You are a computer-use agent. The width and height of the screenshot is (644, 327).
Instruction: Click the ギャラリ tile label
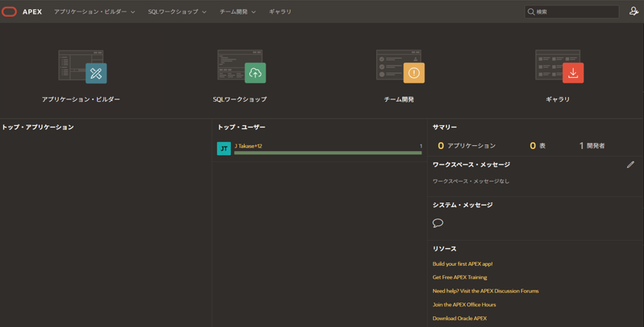558,99
